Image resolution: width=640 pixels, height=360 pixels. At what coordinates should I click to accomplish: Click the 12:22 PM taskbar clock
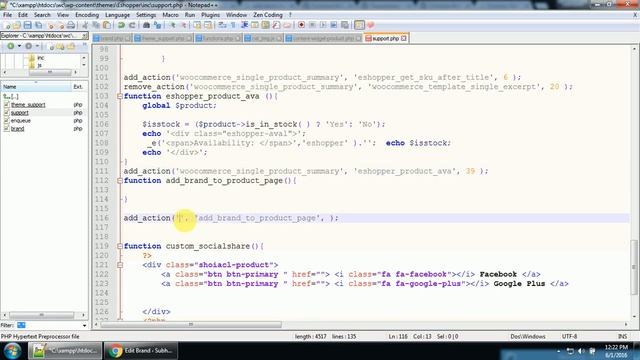pos(616,347)
